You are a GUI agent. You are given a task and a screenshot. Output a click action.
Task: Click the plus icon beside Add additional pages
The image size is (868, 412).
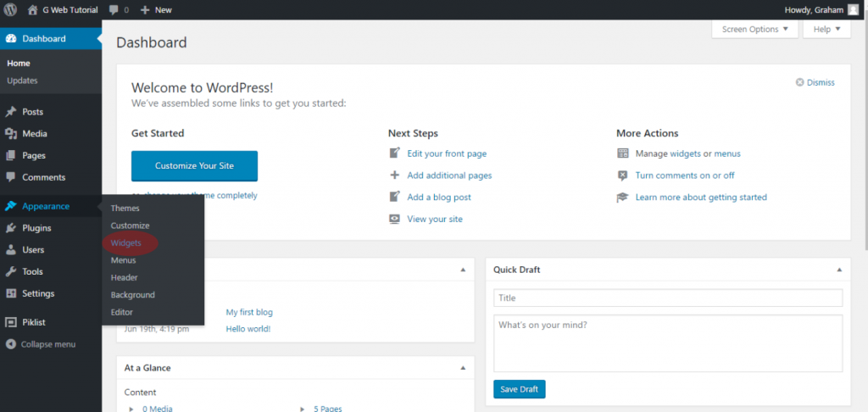[x=395, y=175]
